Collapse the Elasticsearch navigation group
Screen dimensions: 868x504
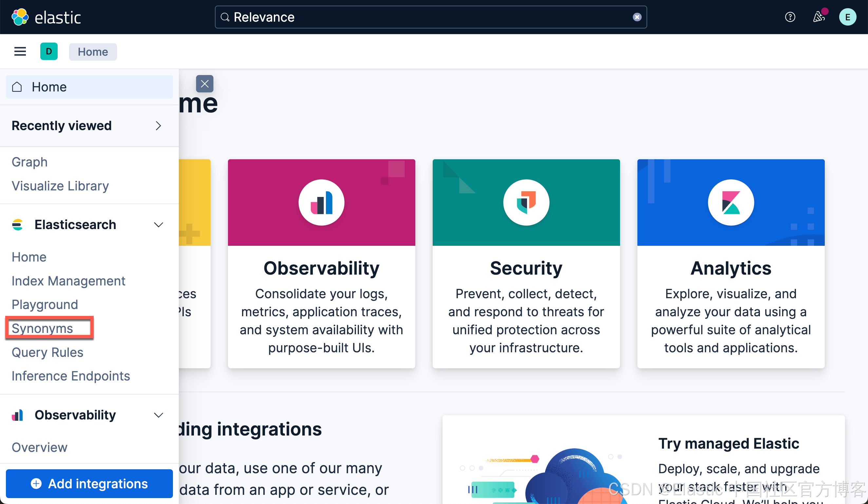159,224
